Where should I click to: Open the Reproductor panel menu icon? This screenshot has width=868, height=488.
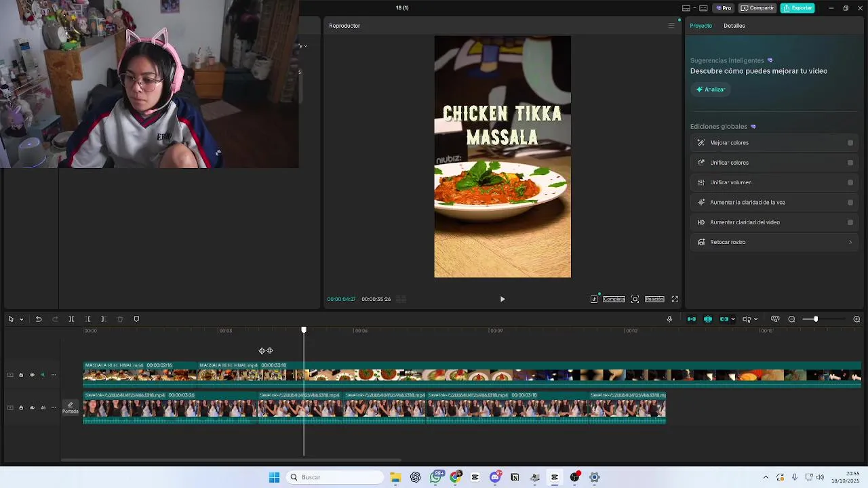click(x=671, y=26)
